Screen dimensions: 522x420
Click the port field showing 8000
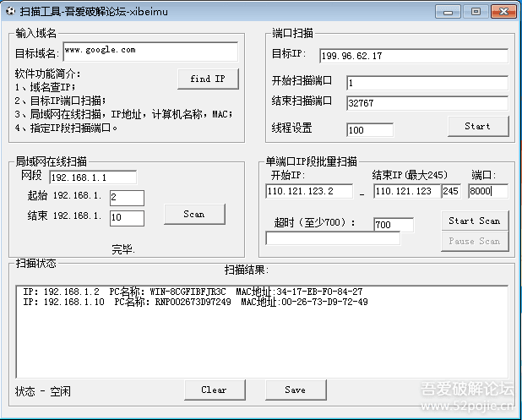pos(487,192)
